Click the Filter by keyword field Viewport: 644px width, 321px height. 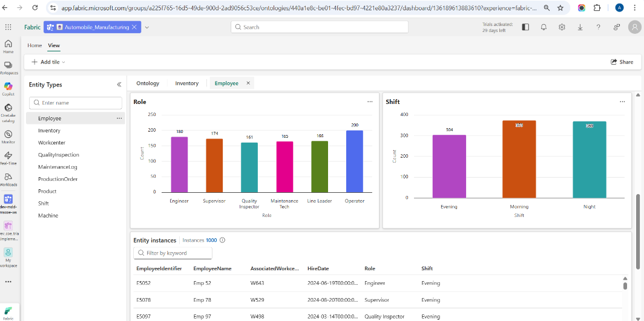click(173, 253)
